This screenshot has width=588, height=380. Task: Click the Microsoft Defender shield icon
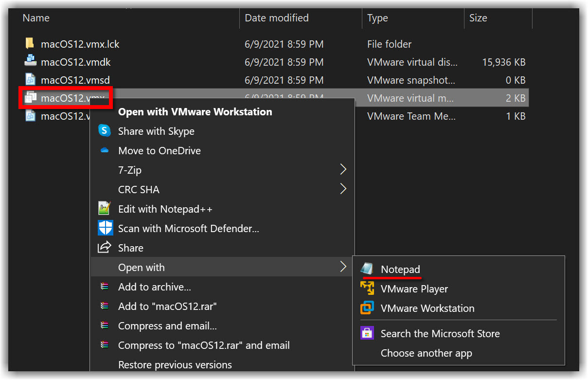(105, 228)
